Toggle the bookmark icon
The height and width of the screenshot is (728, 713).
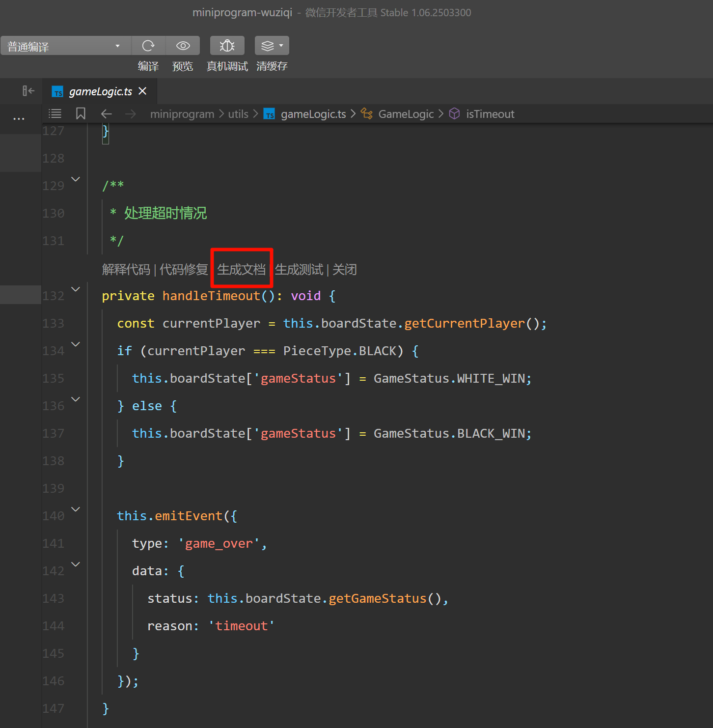coord(81,114)
